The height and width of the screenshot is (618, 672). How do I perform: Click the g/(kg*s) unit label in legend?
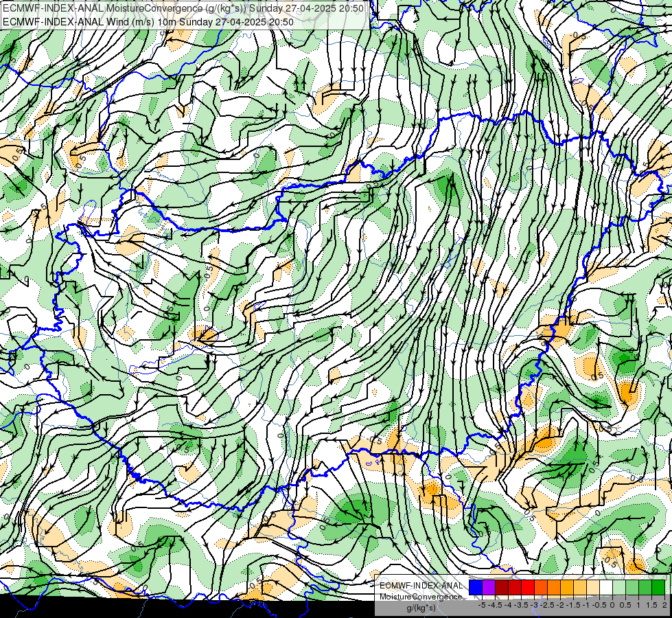pyautogui.click(x=421, y=608)
